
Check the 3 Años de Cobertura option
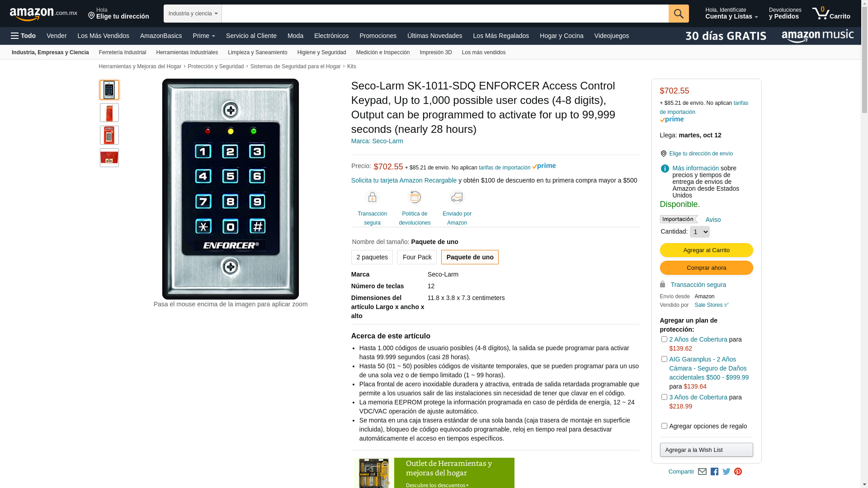click(664, 397)
